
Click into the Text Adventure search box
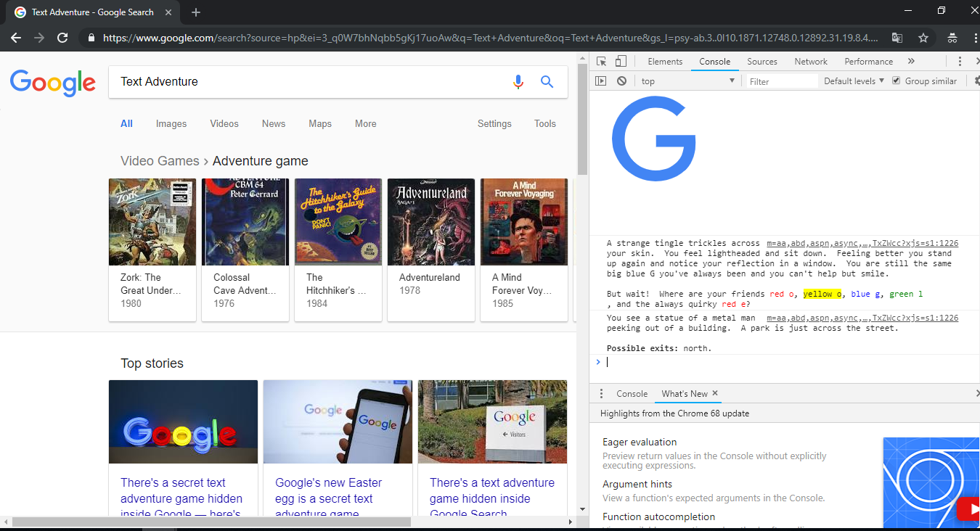click(x=309, y=82)
